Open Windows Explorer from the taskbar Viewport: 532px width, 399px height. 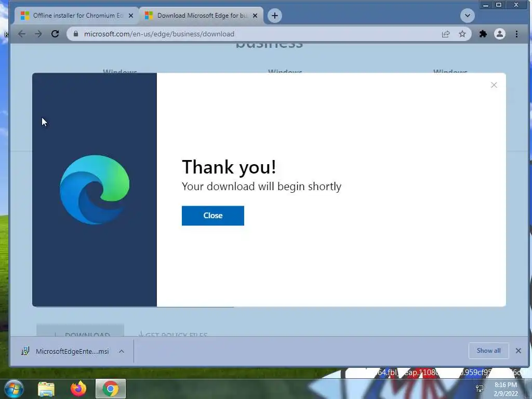pyautogui.click(x=46, y=389)
